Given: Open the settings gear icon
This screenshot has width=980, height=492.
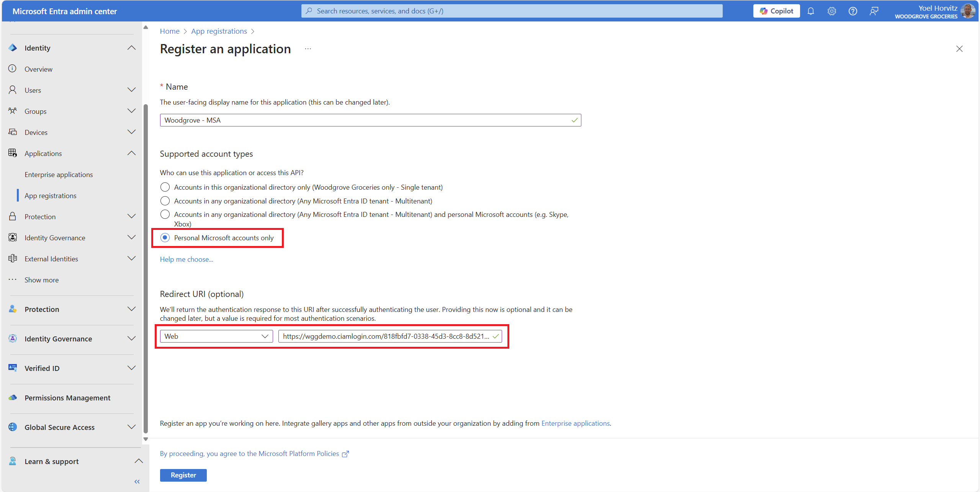Looking at the screenshot, I should click(x=831, y=11).
